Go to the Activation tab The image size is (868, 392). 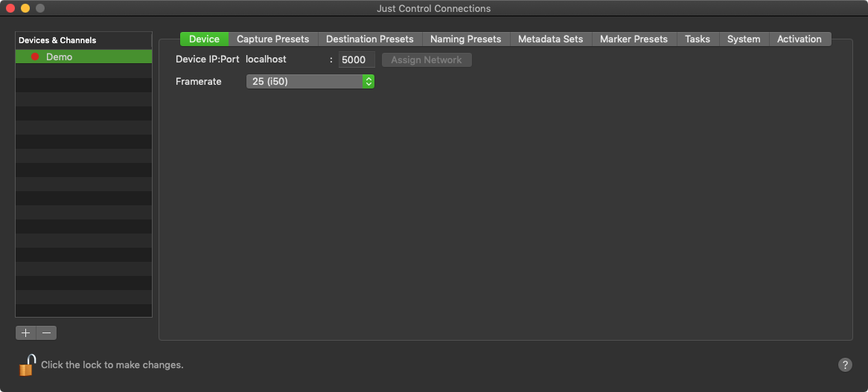tap(800, 39)
